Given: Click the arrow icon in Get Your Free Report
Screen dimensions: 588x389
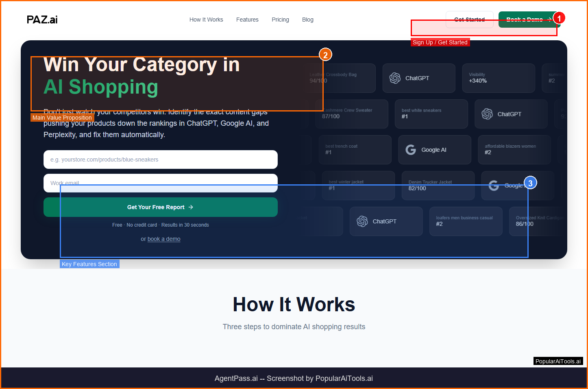Looking at the screenshot, I should click(191, 207).
